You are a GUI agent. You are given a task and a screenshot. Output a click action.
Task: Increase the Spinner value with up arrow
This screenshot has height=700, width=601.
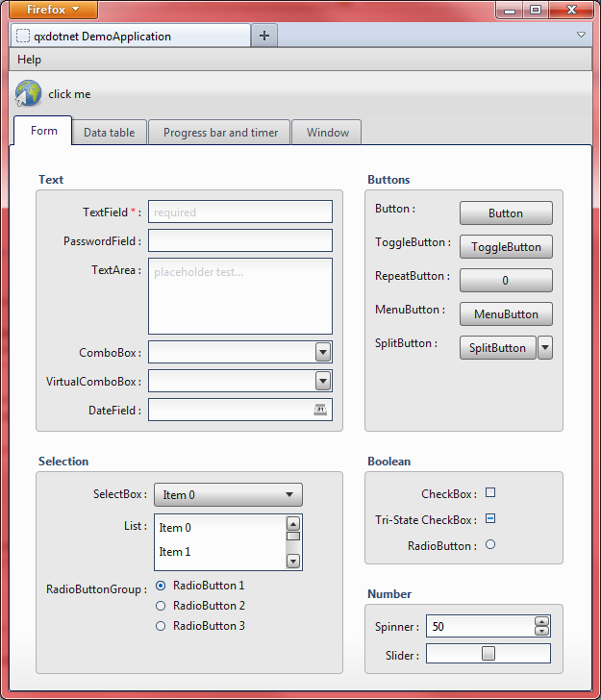pos(541,621)
